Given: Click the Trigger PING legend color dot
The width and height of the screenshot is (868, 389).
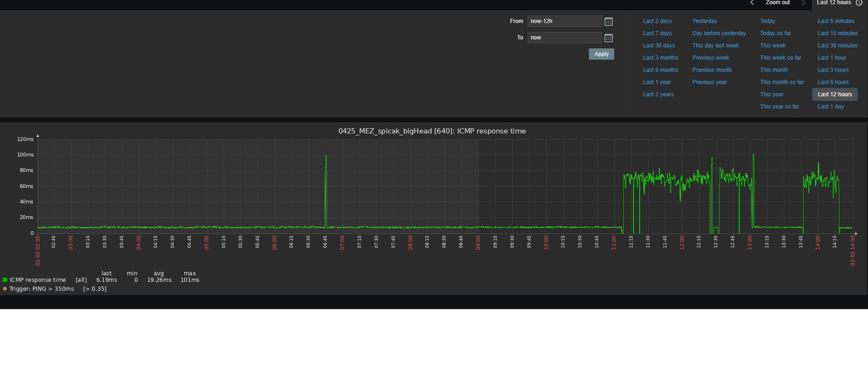Looking at the screenshot, I should [5, 289].
